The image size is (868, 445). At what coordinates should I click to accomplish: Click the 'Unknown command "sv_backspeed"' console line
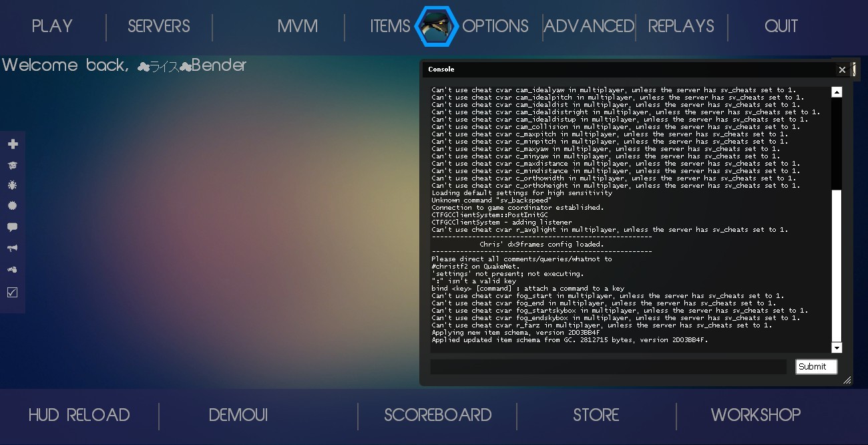491,200
